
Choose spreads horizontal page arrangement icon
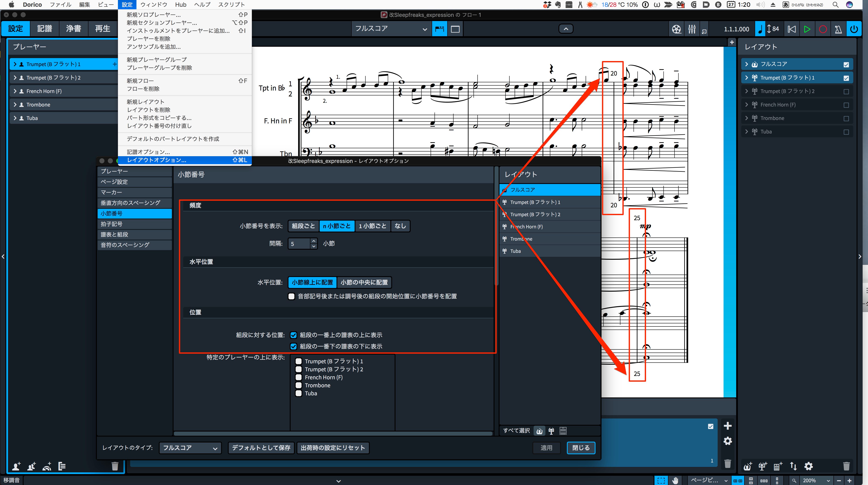[738, 481]
